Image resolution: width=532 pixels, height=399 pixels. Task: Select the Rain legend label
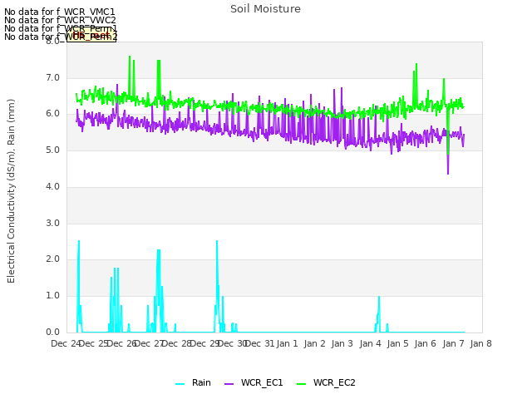coord(201,382)
